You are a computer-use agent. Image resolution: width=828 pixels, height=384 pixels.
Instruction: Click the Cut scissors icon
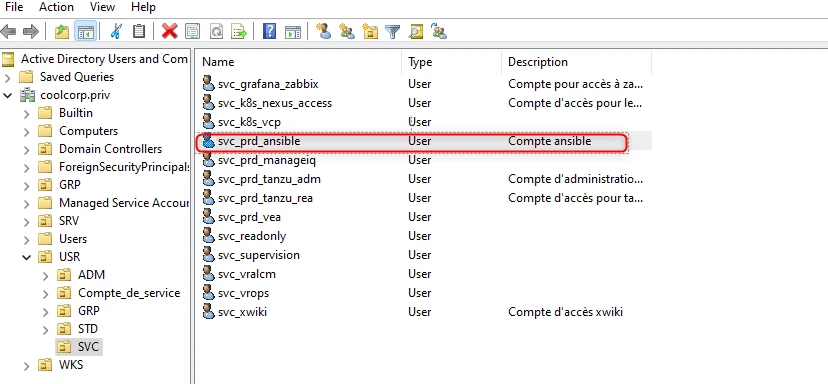point(116,32)
